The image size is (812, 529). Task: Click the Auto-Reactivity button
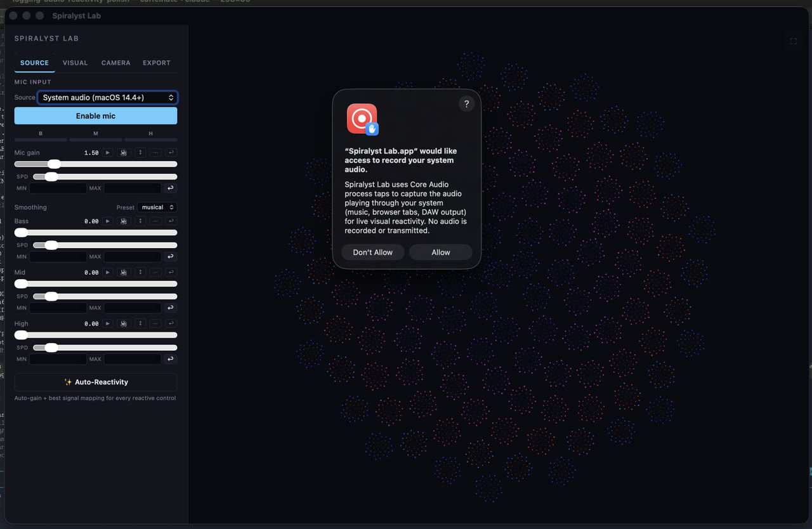96,382
